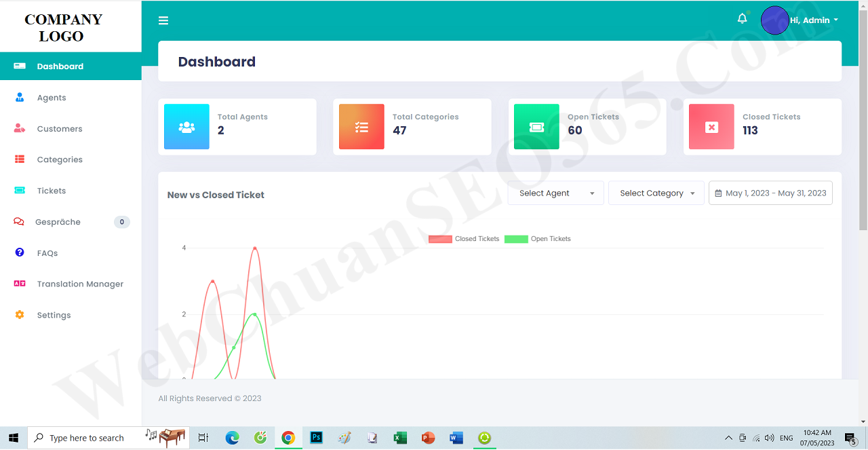Click the Settings gear icon
Viewport: 868px width, 450px height.
(x=20, y=315)
